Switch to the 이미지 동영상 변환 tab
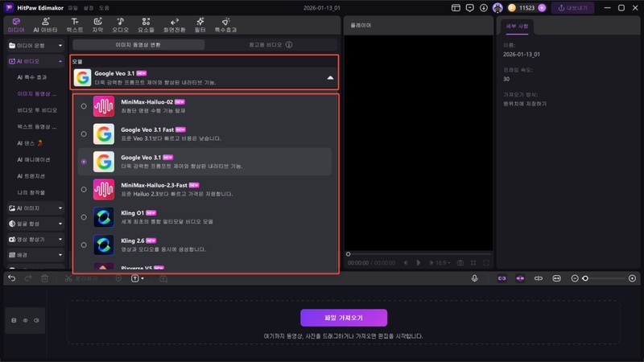 pos(138,44)
